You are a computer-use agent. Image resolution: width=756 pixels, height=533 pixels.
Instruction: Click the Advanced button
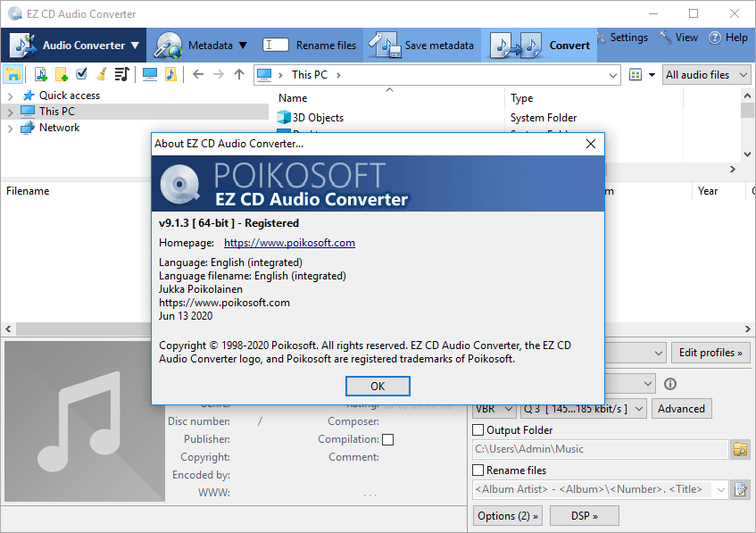681,409
